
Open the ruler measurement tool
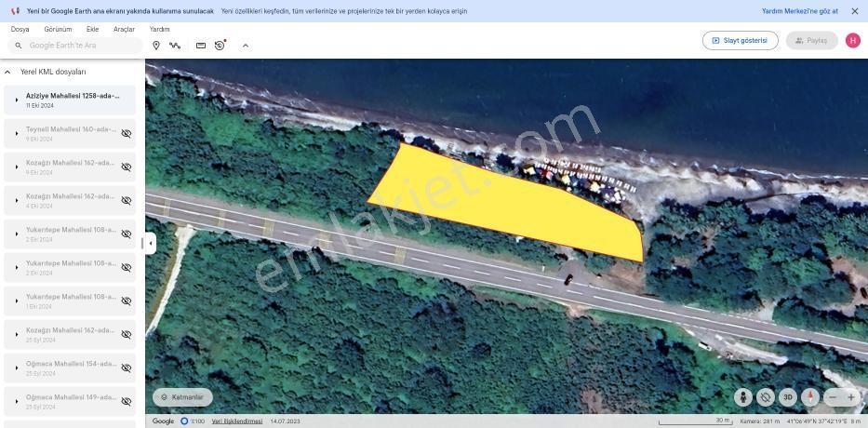(201, 46)
